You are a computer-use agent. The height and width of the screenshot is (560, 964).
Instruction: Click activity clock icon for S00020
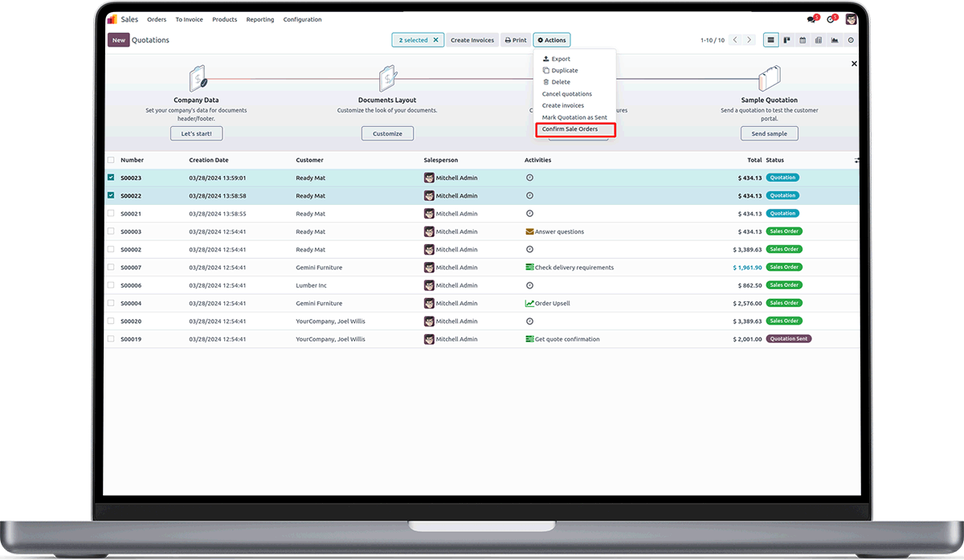coord(529,321)
